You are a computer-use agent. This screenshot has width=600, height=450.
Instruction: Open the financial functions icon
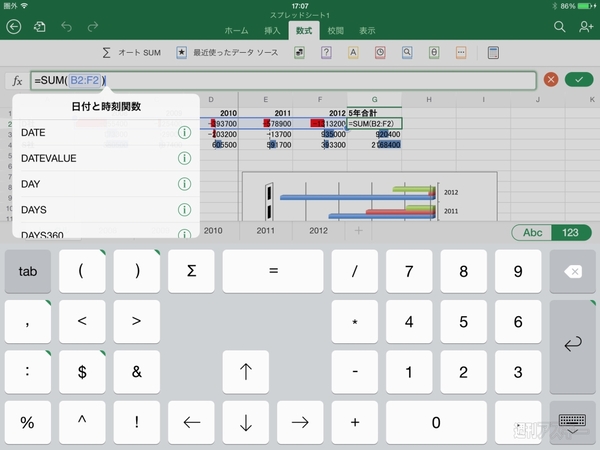pos(299,53)
